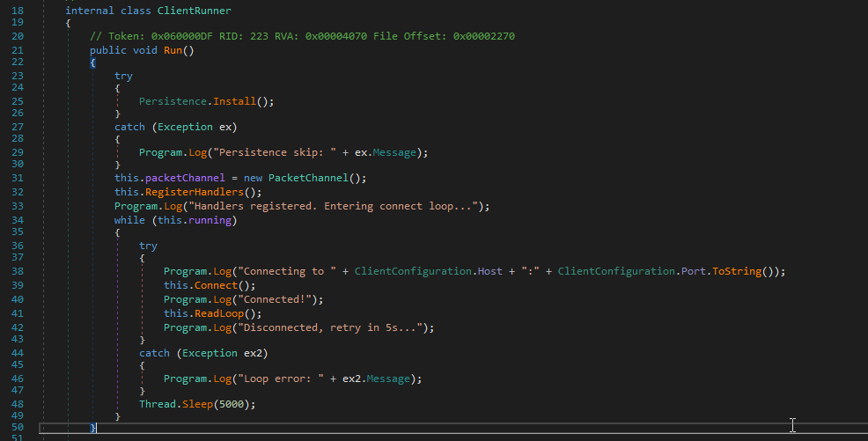Viewport: 868px width, 441px height.
Task: Click the Run method name in its declaration
Action: click(x=174, y=50)
